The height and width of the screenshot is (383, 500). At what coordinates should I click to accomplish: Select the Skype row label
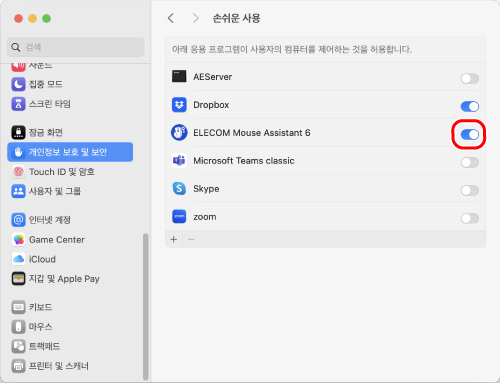click(206, 189)
